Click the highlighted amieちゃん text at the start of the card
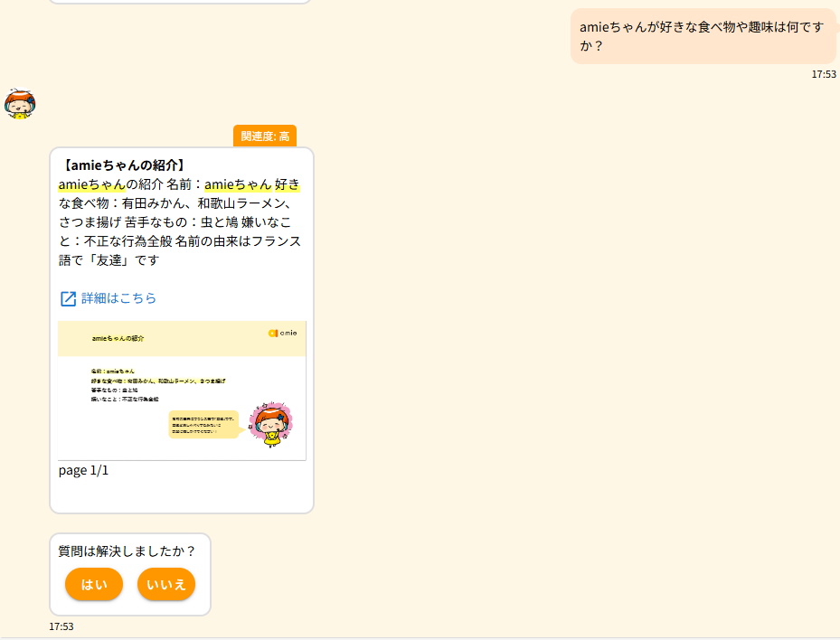 coord(92,184)
